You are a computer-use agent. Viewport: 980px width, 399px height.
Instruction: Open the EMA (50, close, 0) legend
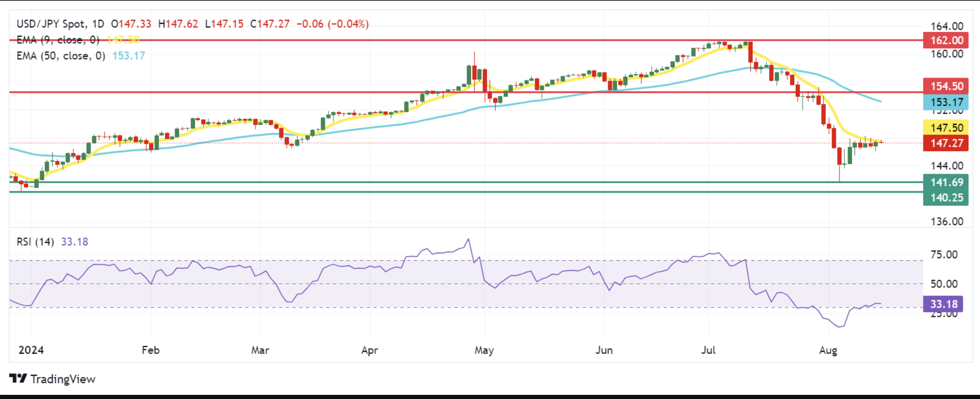(61, 56)
